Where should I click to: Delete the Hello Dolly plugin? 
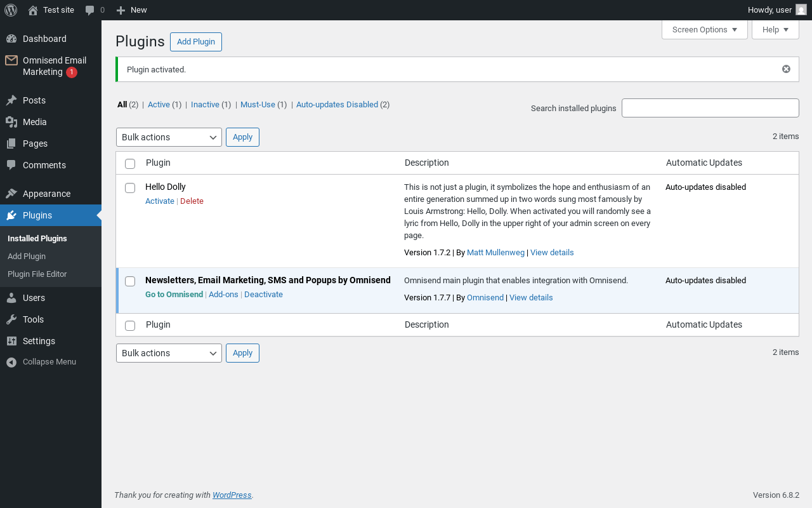(x=192, y=201)
